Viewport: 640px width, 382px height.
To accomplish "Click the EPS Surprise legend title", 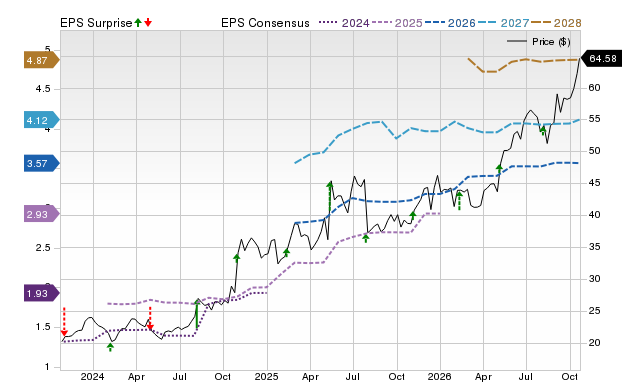I will [96, 23].
